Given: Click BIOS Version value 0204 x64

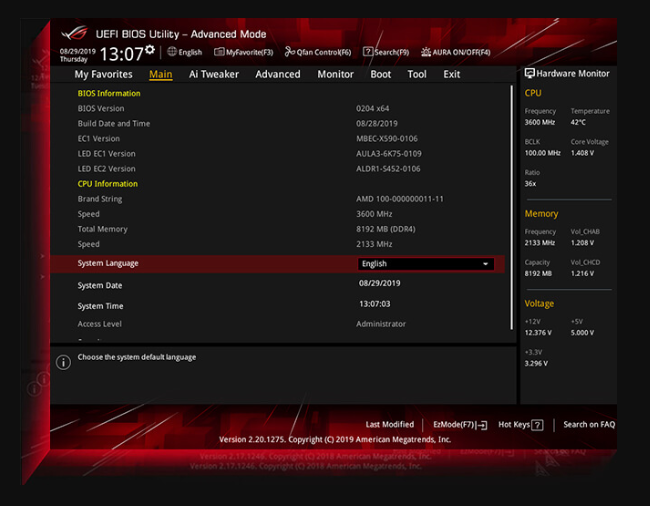Looking at the screenshot, I should click(373, 108).
